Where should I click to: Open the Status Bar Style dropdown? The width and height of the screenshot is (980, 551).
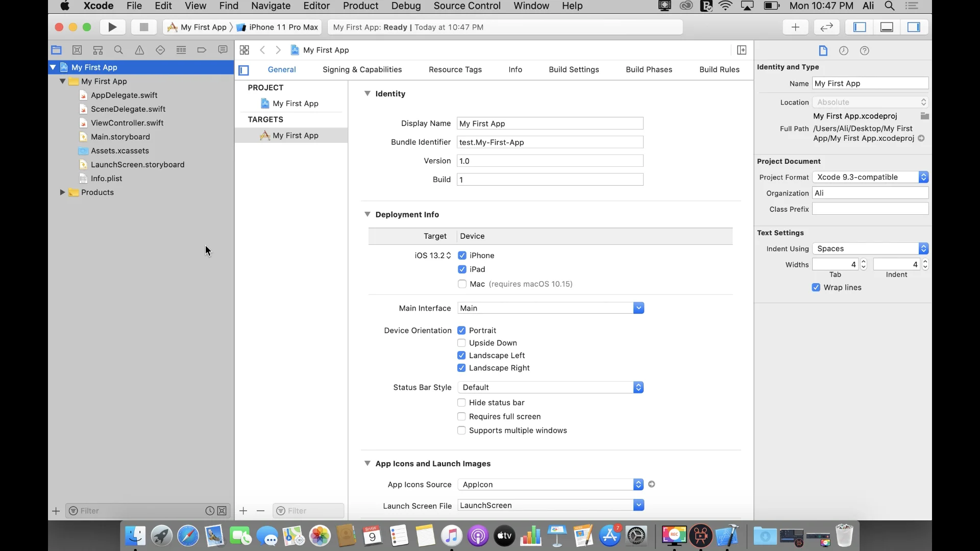tap(551, 387)
